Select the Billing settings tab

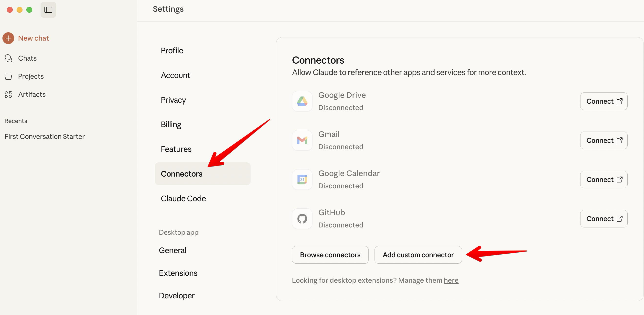pyautogui.click(x=171, y=124)
